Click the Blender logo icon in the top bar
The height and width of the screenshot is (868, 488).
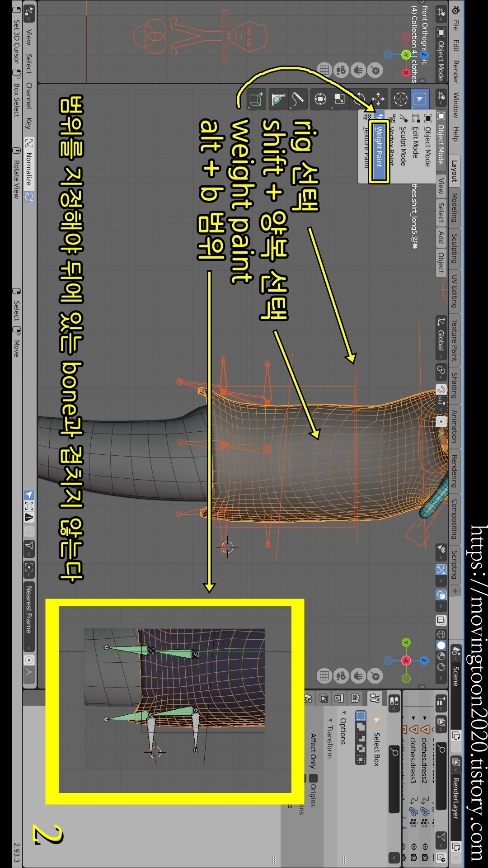click(455, 9)
